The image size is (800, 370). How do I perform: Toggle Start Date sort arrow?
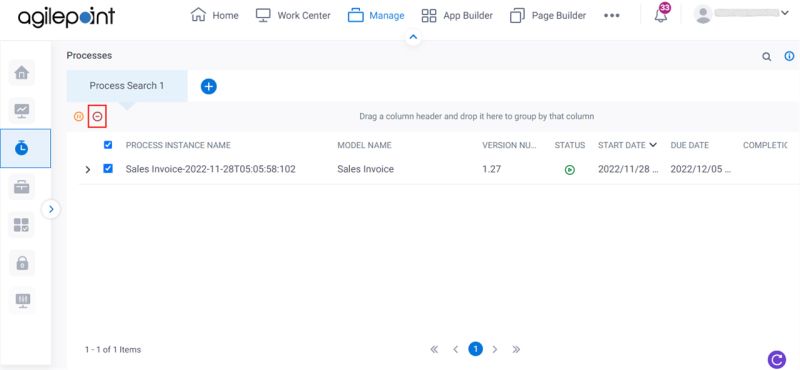[653, 145]
